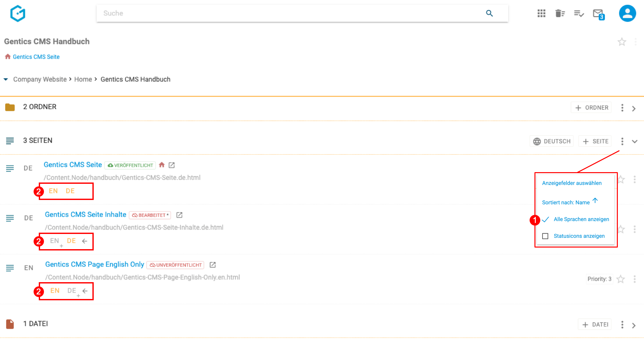
Task: Click the 2 ORDNER folder icon
Action: [10, 107]
